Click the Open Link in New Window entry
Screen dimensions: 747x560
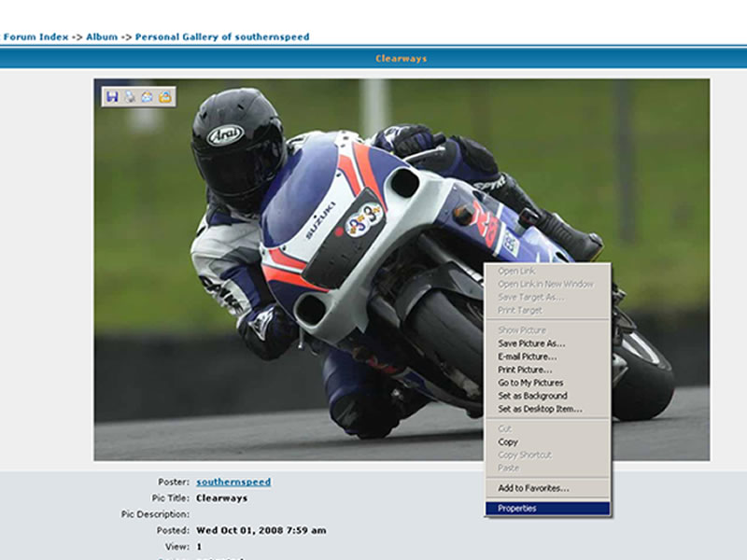click(x=545, y=284)
